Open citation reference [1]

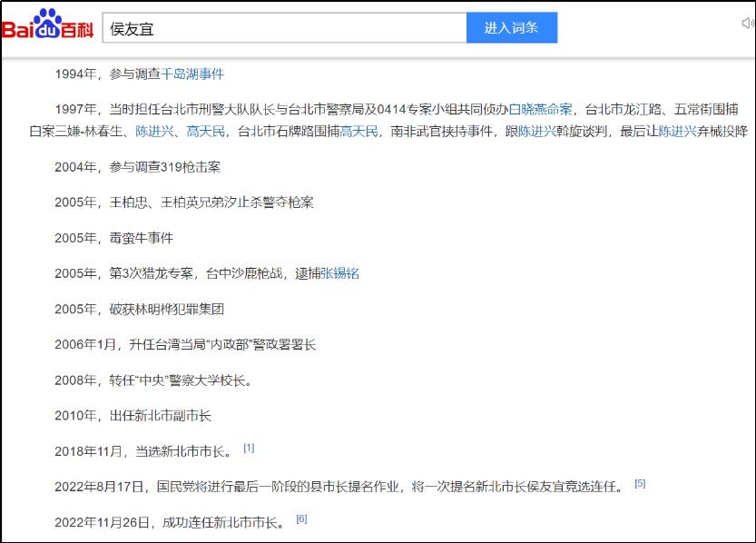pyautogui.click(x=249, y=448)
